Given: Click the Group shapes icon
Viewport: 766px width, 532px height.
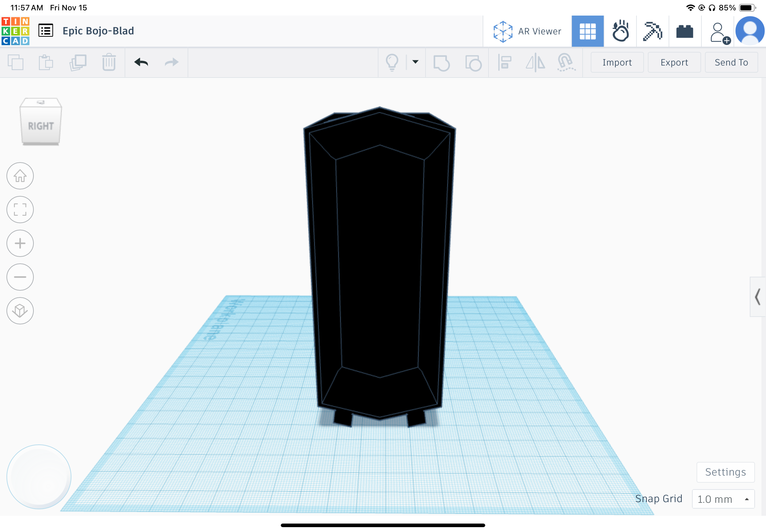Looking at the screenshot, I should [x=441, y=63].
